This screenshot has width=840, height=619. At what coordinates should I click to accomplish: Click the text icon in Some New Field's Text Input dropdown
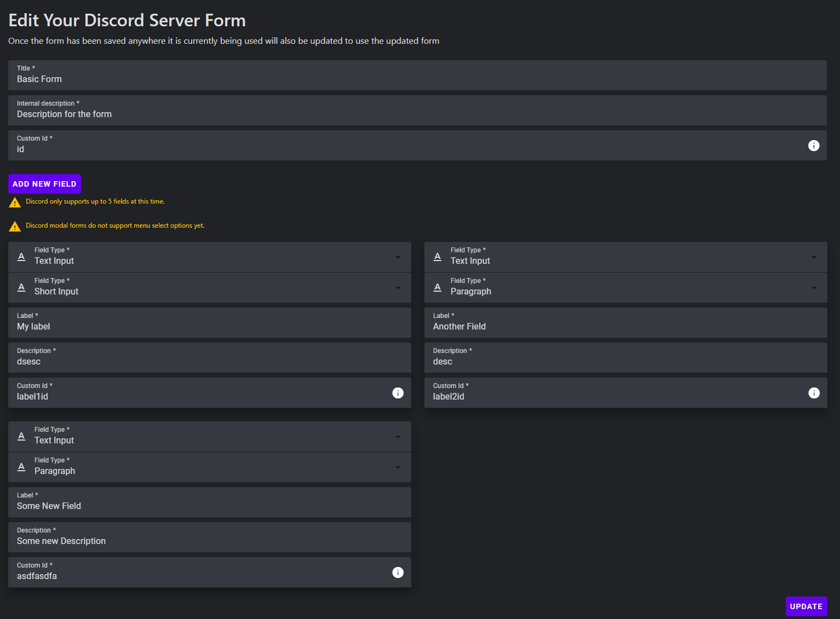click(21, 437)
